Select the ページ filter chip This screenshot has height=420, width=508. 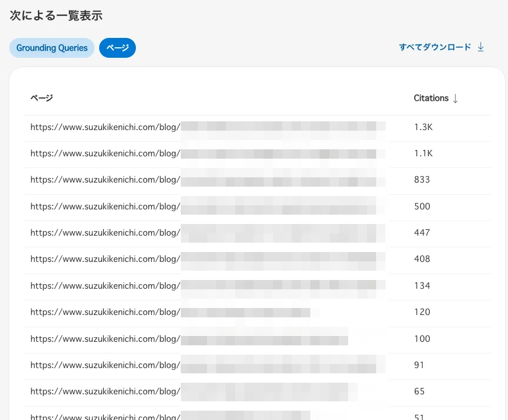[117, 47]
